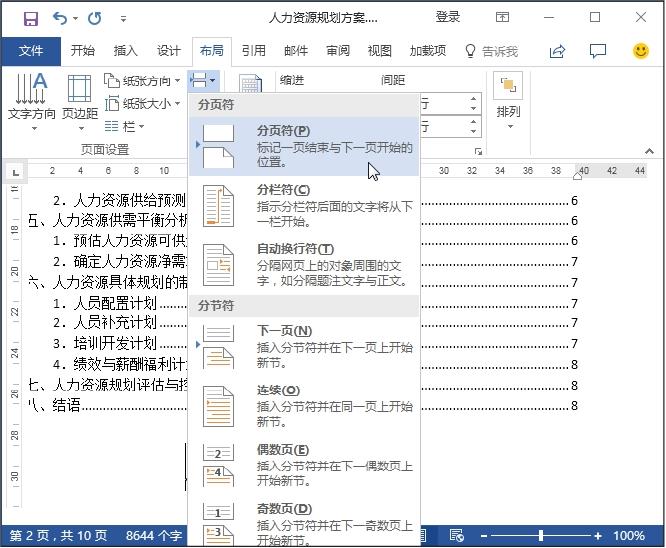
Task: Select 奇数页(D) odd page section break
Action: click(x=304, y=523)
